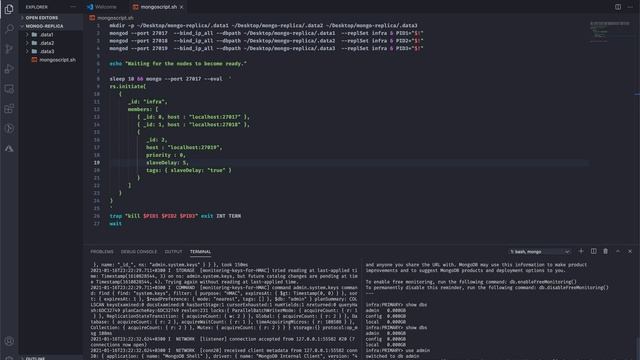Open the Run and Debug view
The height and width of the screenshot is (360, 640).
pyautogui.click(x=9, y=69)
